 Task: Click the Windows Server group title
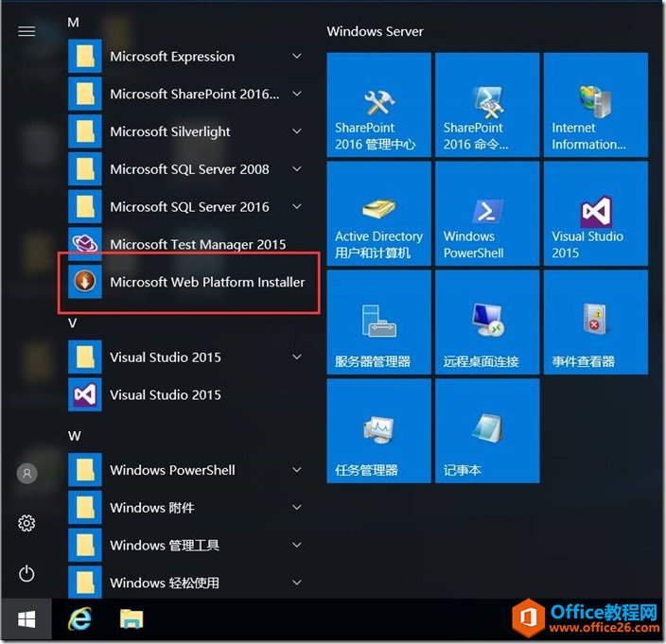tap(375, 31)
